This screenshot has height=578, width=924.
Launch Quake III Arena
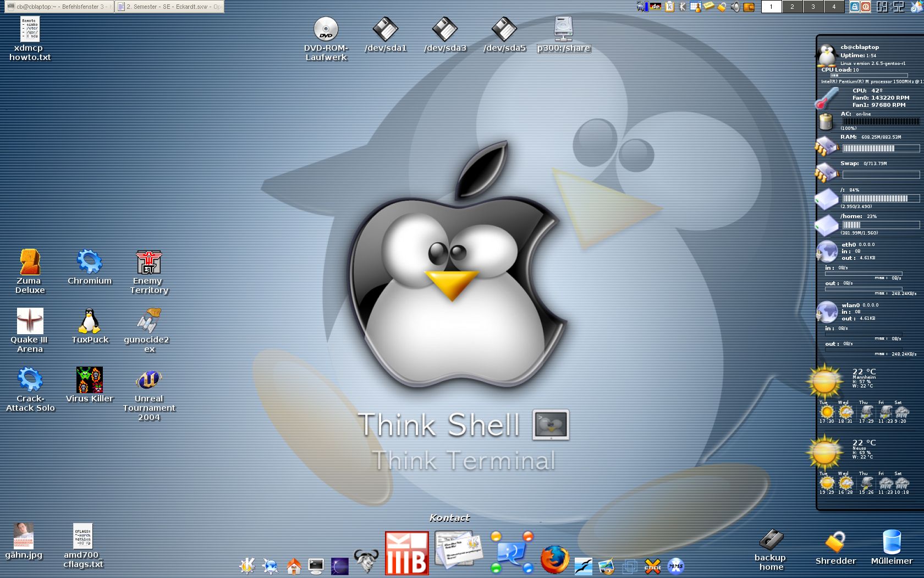(30, 330)
